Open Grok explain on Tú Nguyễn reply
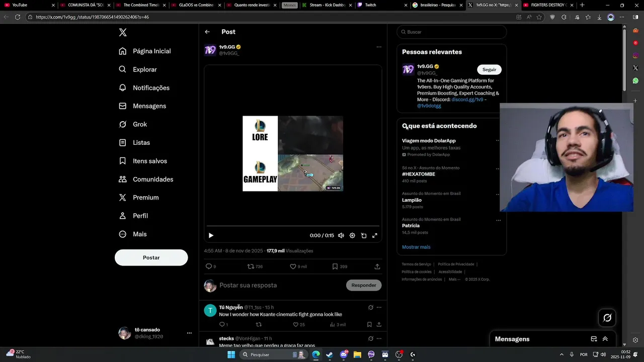The image size is (644, 362). [371, 307]
